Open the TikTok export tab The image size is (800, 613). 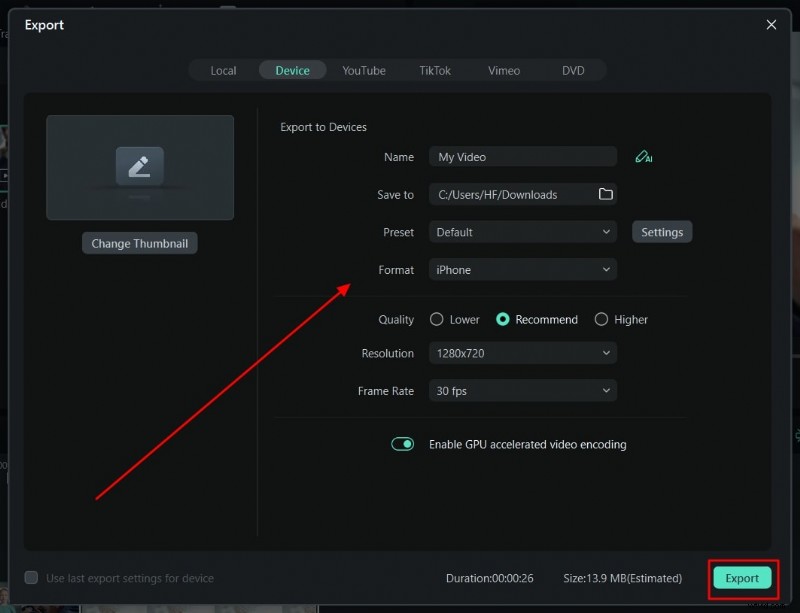point(435,70)
